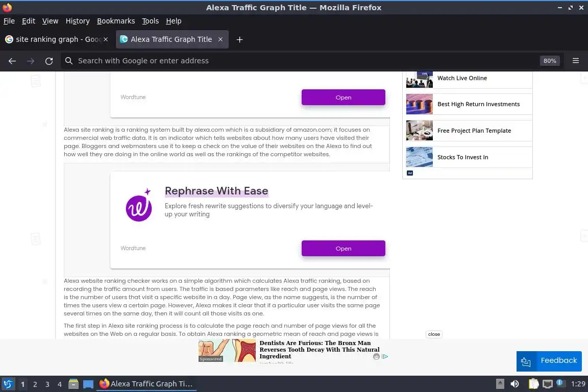The height and width of the screenshot is (392, 588).
Task: Switch to workspace 2
Action: point(35,384)
